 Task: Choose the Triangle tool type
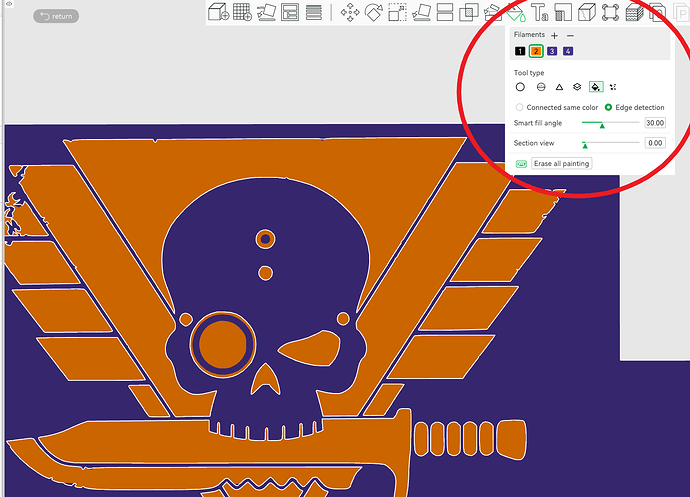(559, 87)
